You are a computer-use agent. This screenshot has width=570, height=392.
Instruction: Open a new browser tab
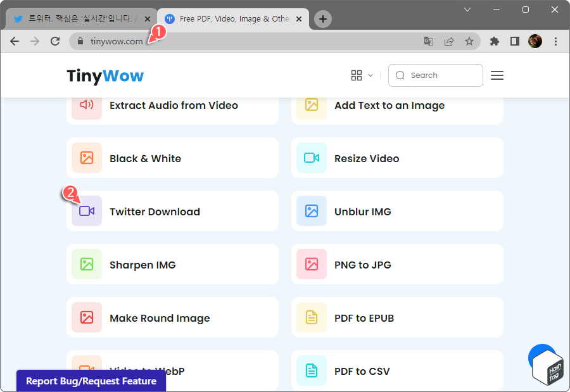pos(322,19)
